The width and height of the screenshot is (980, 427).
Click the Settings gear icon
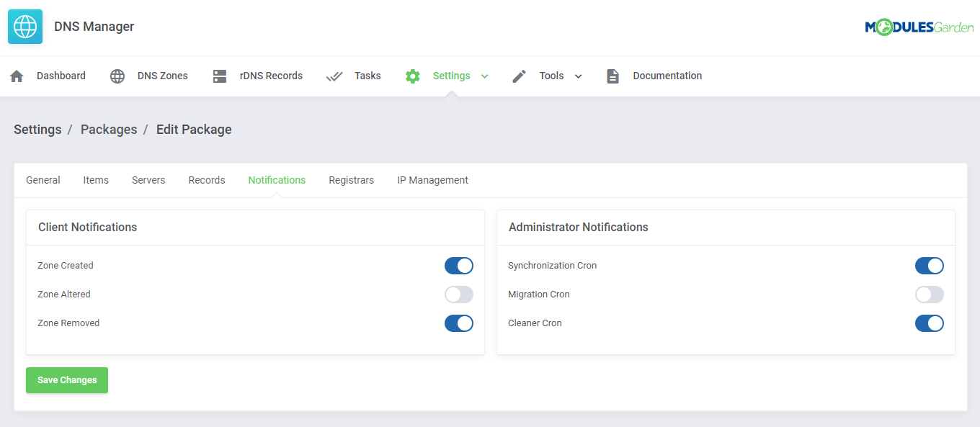click(412, 76)
